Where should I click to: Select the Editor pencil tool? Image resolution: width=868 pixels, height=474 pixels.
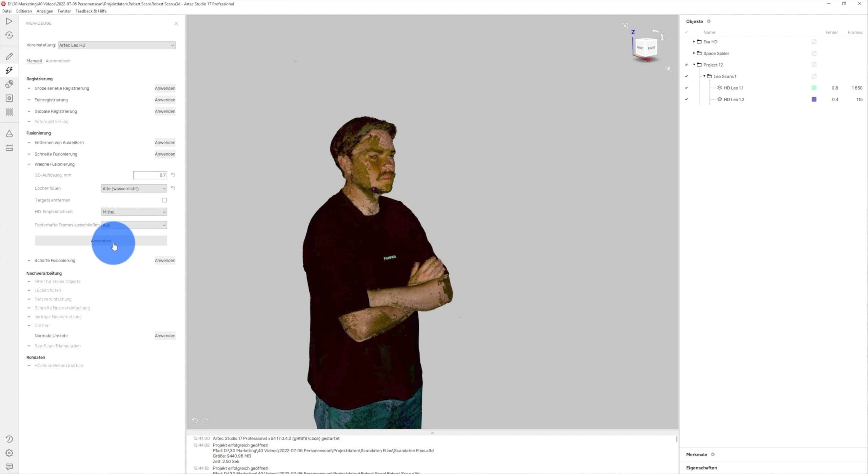(x=9, y=56)
